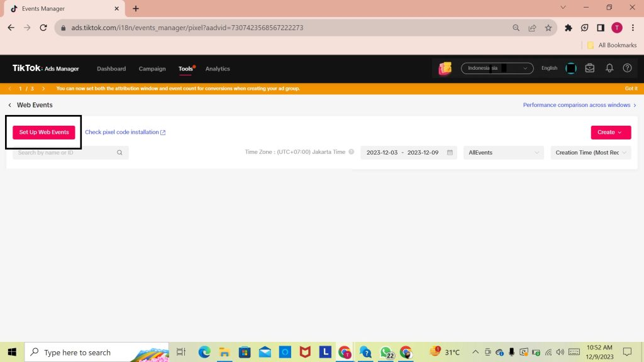The image size is (644, 362).
Task: Click the time zone info icon
Action: pos(352,152)
